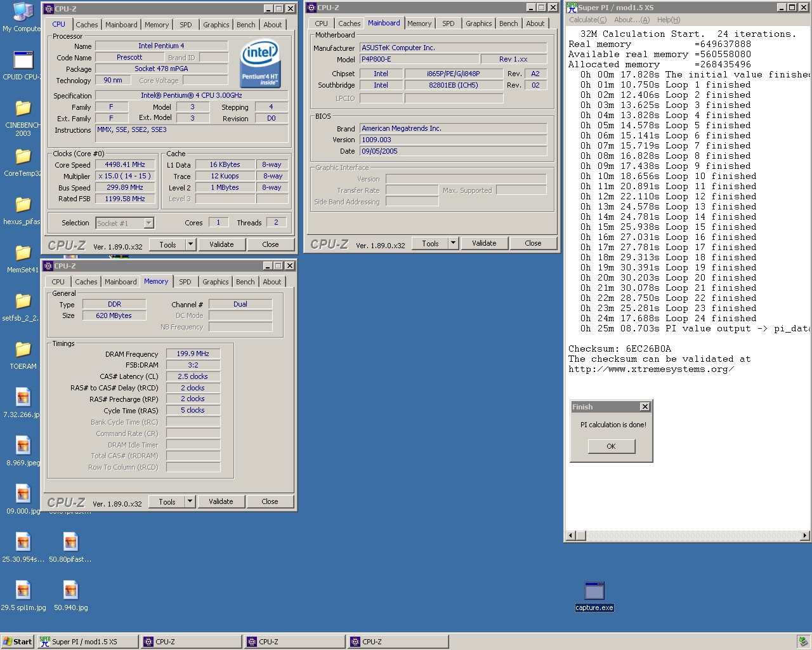
Task: Click Core Speed value 4498.41 MHz
Action: 125,164
